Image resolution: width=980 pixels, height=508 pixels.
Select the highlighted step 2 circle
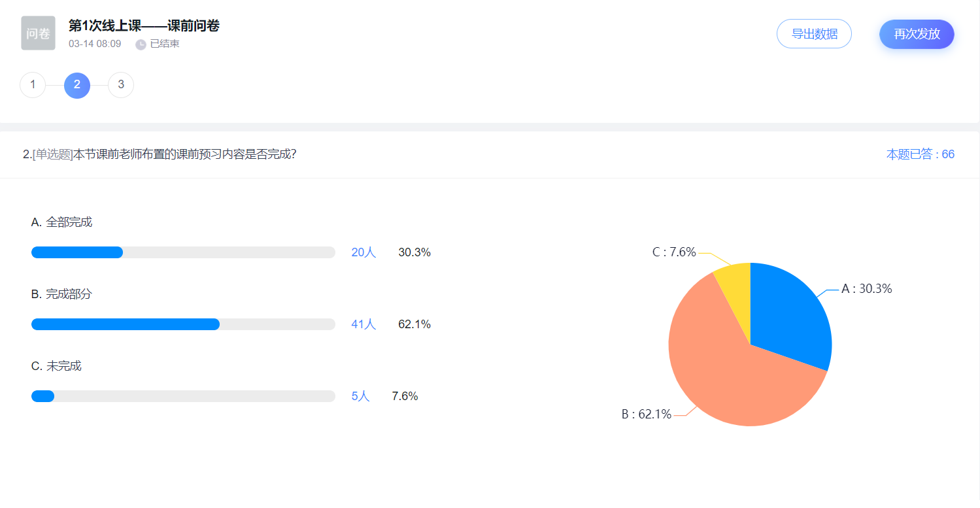pyautogui.click(x=77, y=85)
